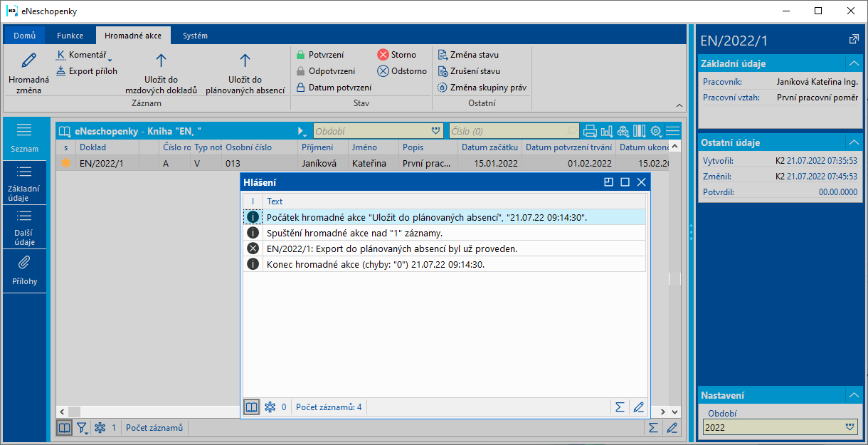Screen dimensions: 868x445
Task: Click the edit pencil in main status bar
Action: point(672,428)
